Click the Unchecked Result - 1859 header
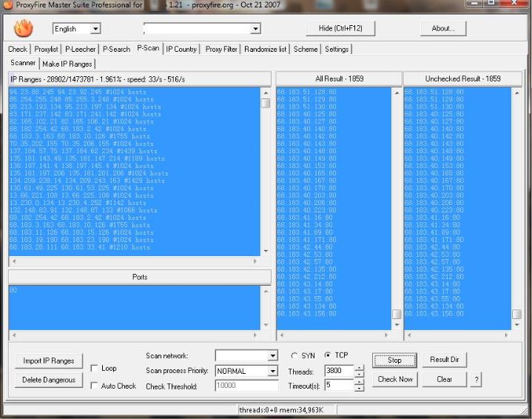 point(462,78)
